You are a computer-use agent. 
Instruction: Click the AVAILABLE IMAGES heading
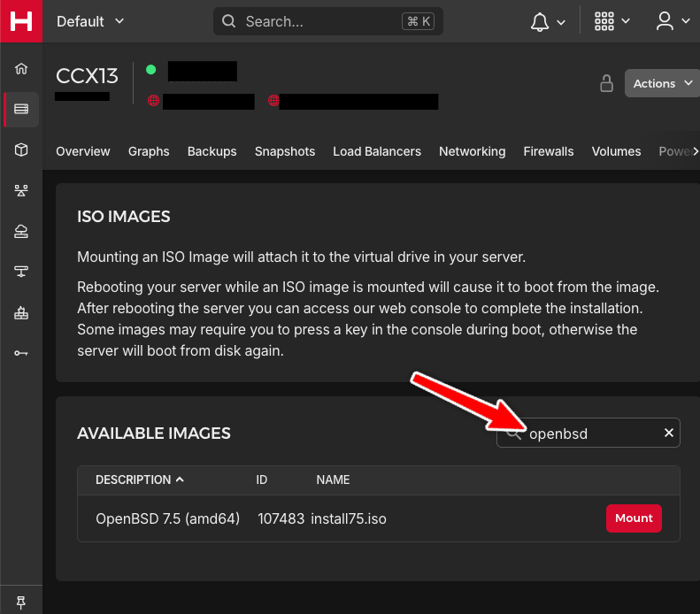[x=154, y=434]
